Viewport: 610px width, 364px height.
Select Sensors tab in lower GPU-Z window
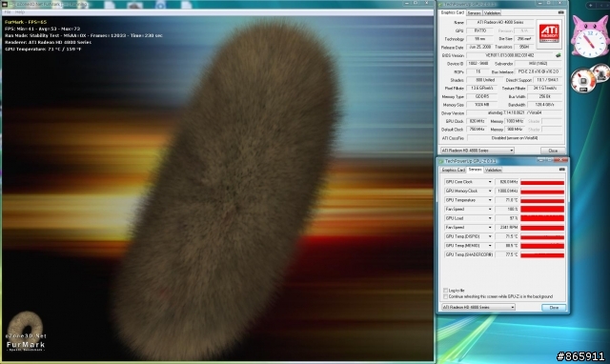pyautogui.click(x=475, y=170)
